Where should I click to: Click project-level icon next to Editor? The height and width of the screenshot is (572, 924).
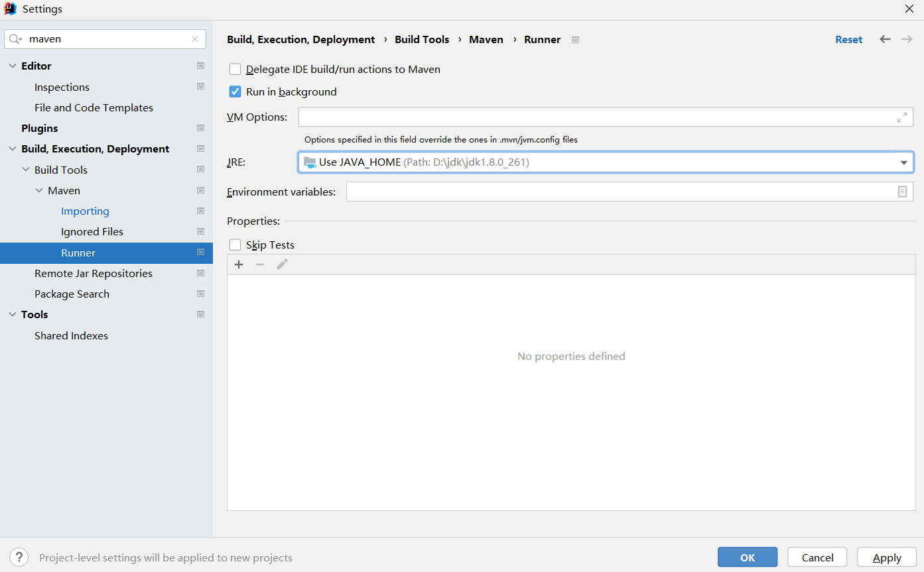click(200, 66)
